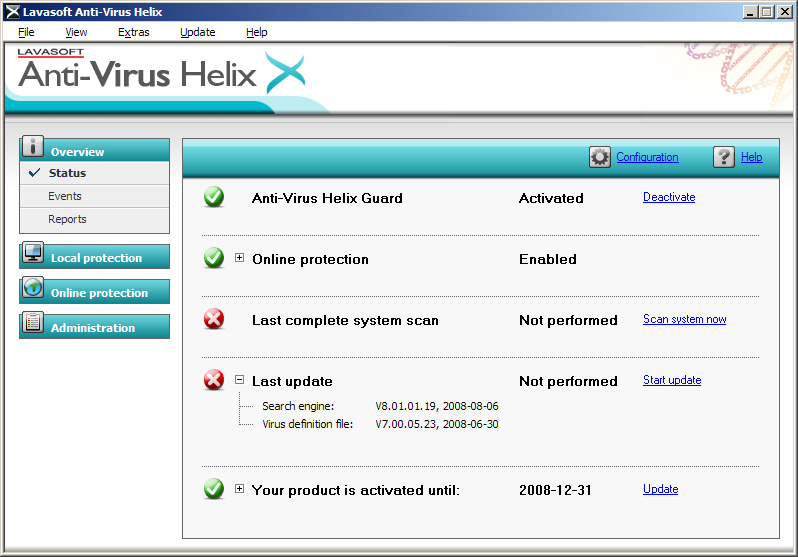This screenshot has width=798, height=557.
Task: Click the Online protection globe icon
Action: pos(33,288)
